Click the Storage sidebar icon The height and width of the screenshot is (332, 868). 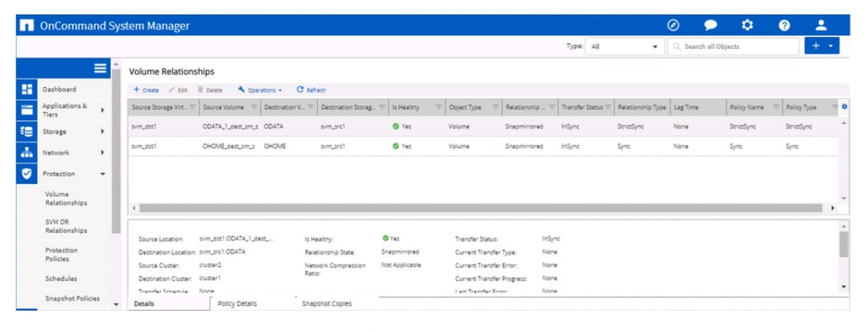click(x=26, y=131)
